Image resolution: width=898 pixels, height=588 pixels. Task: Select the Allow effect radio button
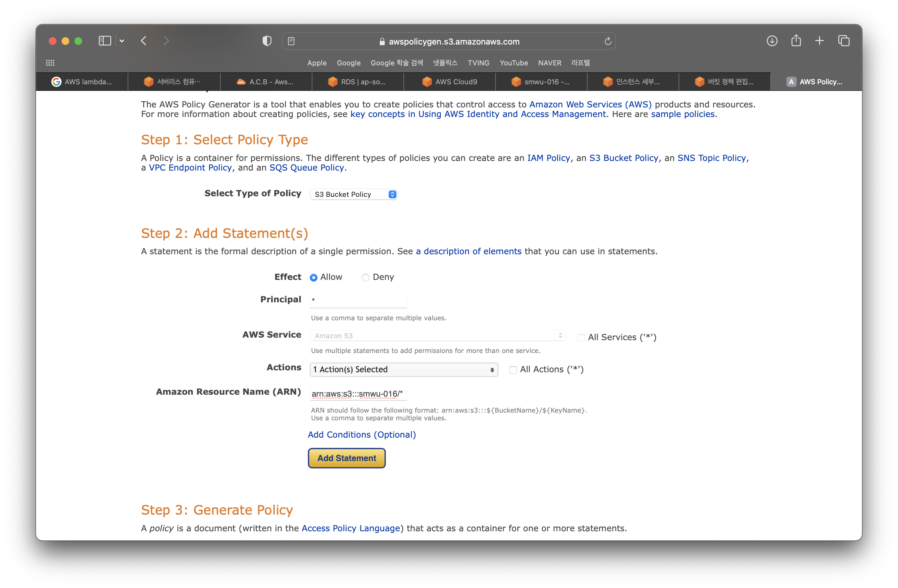click(x=314, y=278)
